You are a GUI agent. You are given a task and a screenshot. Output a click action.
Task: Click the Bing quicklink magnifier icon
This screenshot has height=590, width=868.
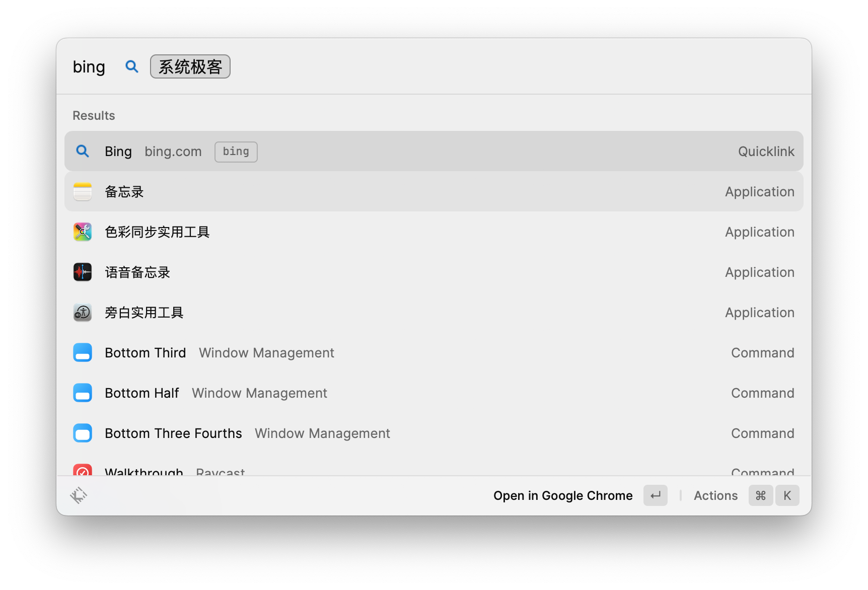coord(83,151)
